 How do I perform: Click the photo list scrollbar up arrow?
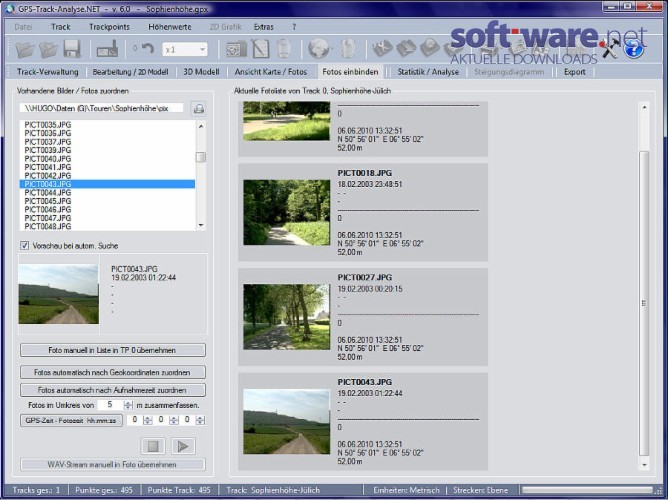coord(644,107)
